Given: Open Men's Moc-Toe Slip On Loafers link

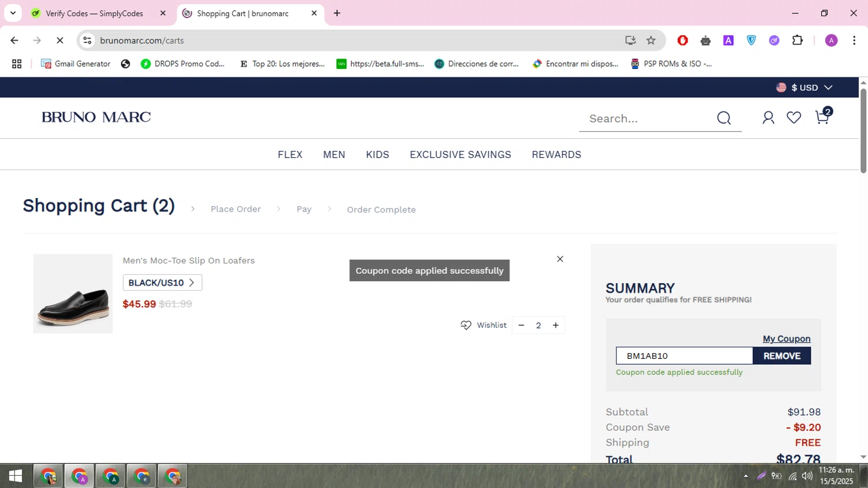Looking at the screenshot, I should 189,260.
